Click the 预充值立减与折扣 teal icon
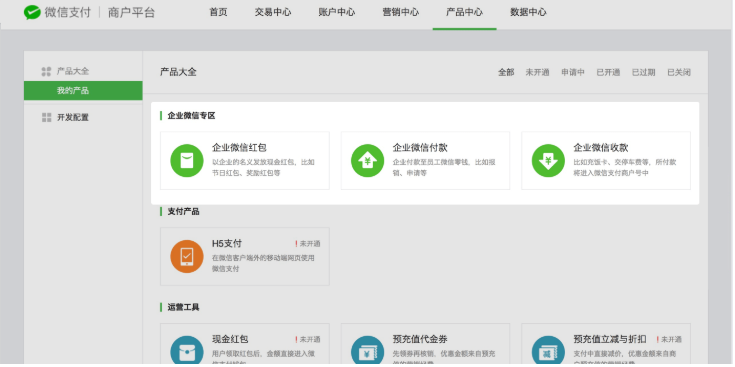735x367 pixels. pyautogui.click(x=548, y=351)
